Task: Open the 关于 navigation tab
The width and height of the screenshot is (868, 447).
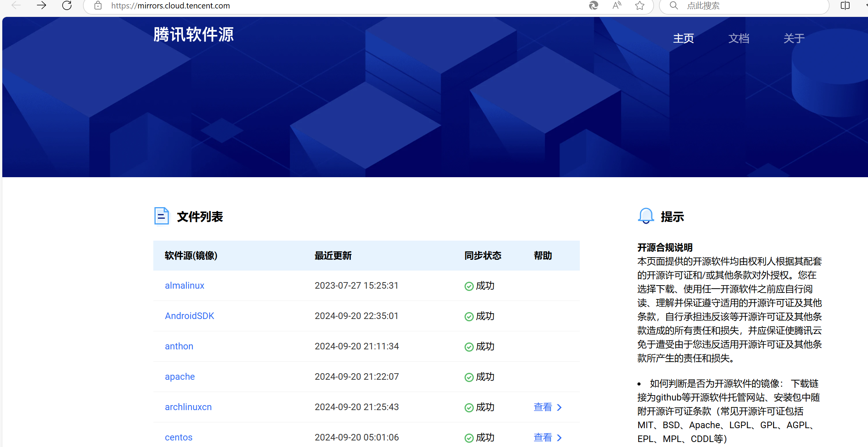Action: [794, 38]
